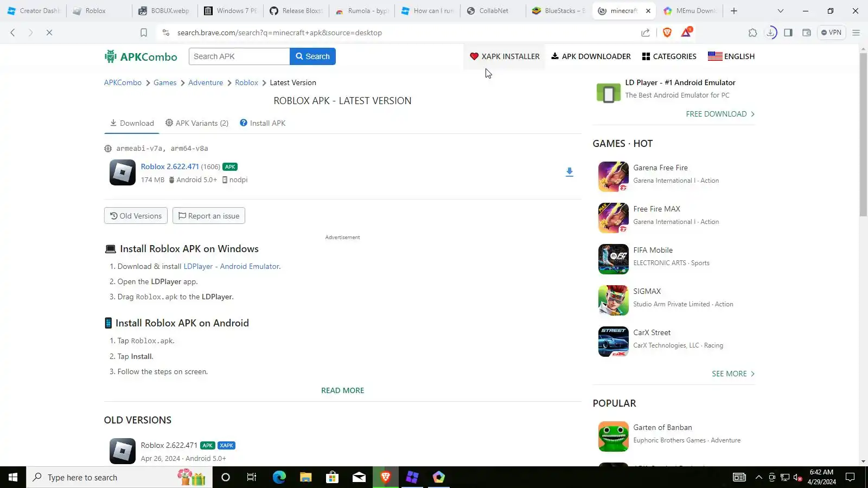The width and height of the screenshot is (868, 488).
Task: Open the Brave Shields lion icon
Action: (667, 33)
